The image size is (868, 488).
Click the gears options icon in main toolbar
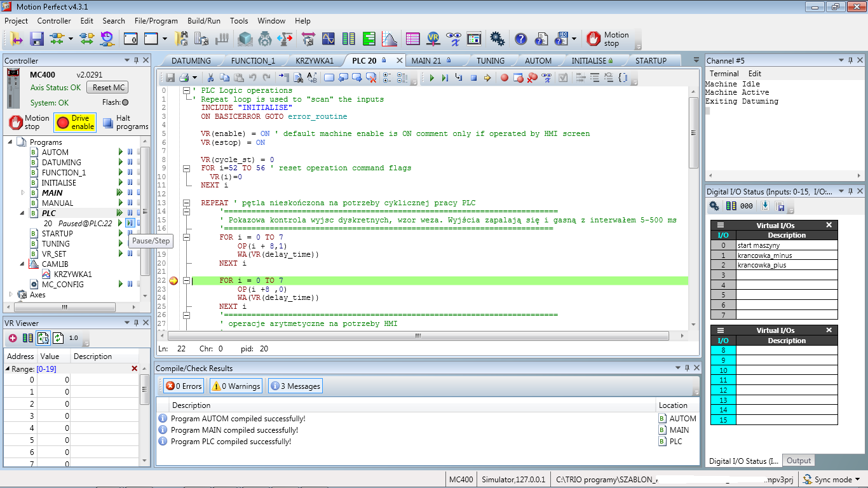tap(498, 39)
